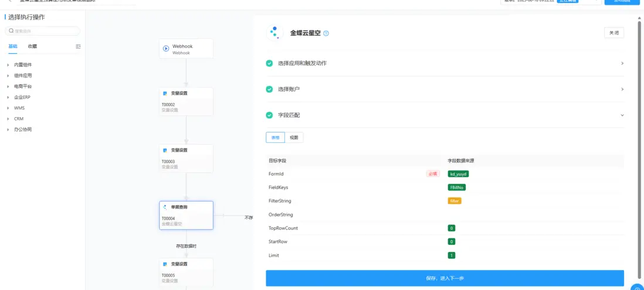The width and height of the screenshot is (644, 290).
Task: Select the 单据查询 T00004 node
Action: coord(186,215)
